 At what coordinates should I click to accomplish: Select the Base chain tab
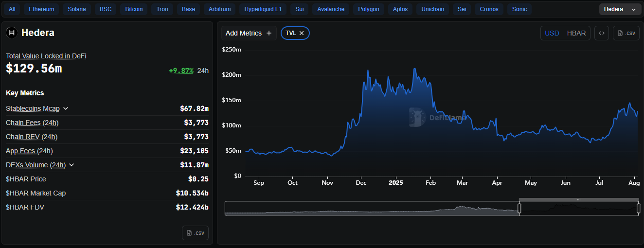(x=188, y=9)
